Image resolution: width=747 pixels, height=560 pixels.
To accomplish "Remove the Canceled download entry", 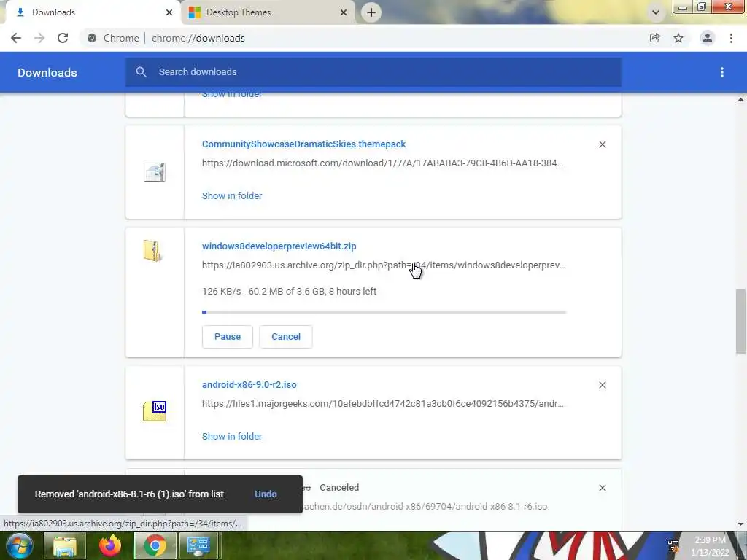I will pos(603,488).
